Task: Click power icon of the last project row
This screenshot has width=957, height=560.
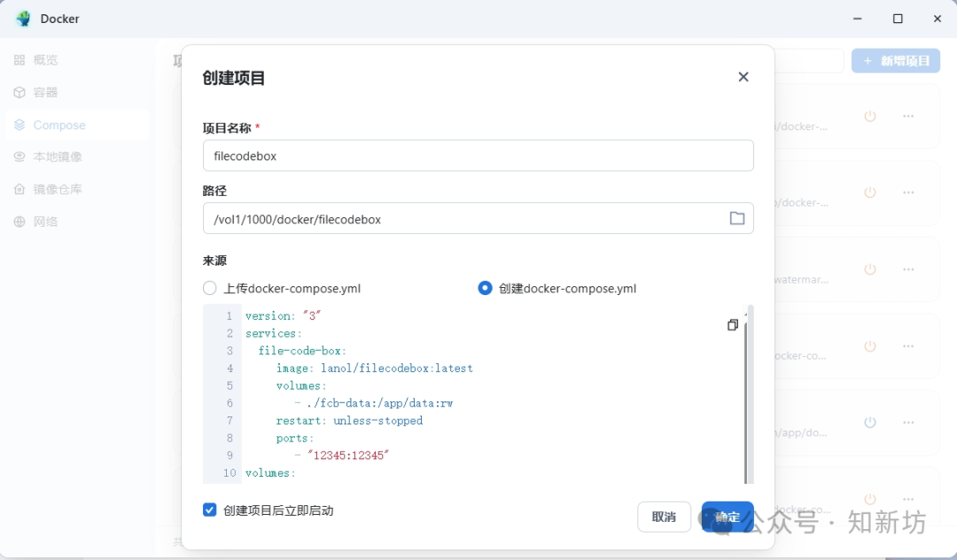Action: tap(870, 498)
